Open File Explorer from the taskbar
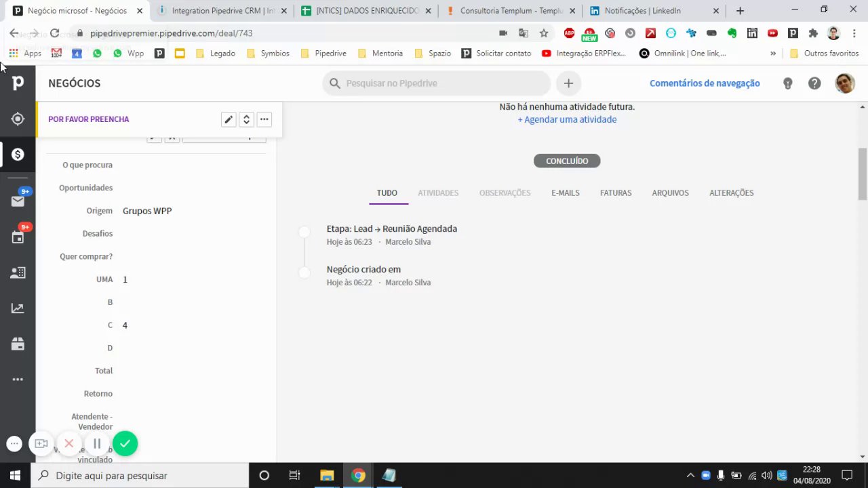Viewport: 868px width, 488px height. pyautogui.click(x=326, y=475)
